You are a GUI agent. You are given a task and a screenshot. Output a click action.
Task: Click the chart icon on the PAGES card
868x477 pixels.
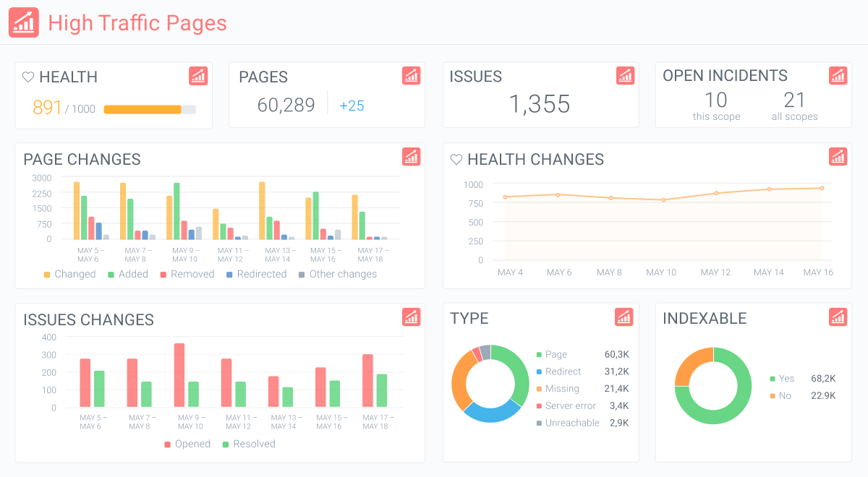tap(411, 75)
